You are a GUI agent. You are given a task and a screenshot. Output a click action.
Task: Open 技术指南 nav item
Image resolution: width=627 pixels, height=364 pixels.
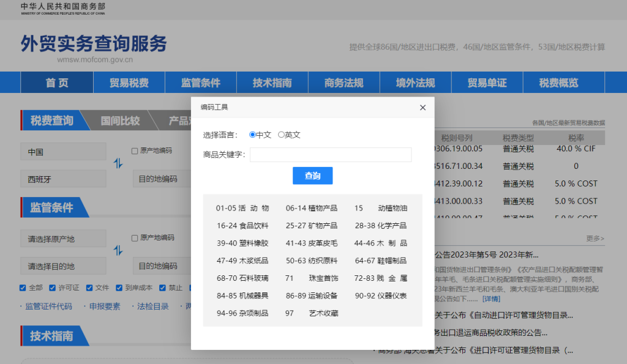pyautogui.click(x=272, y=83)
